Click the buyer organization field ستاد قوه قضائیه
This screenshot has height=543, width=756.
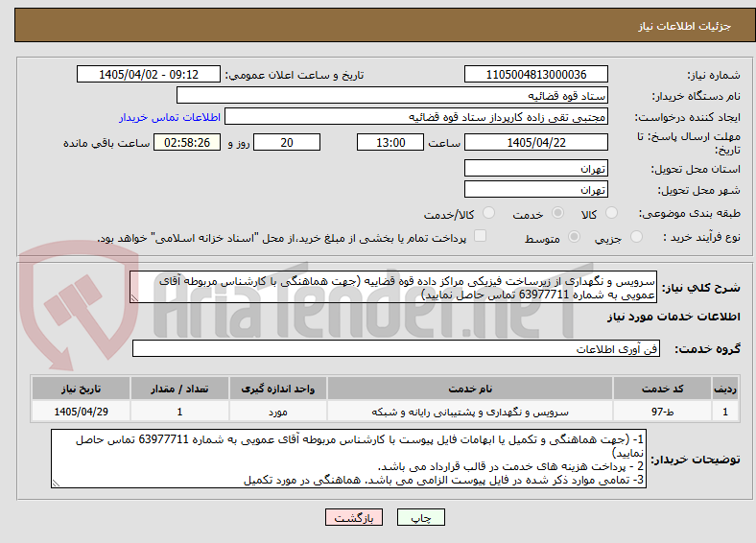[392, 96]
